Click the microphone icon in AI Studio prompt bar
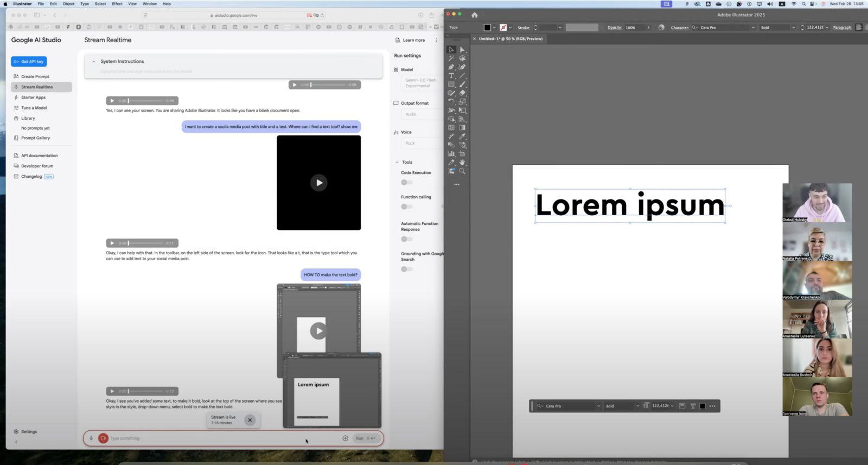868x465 pixels. (x=91, y=438)
